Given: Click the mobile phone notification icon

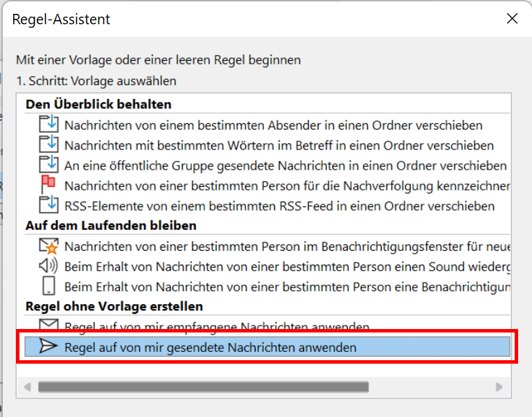Looking at the screenshot, I should click(49, 286).
